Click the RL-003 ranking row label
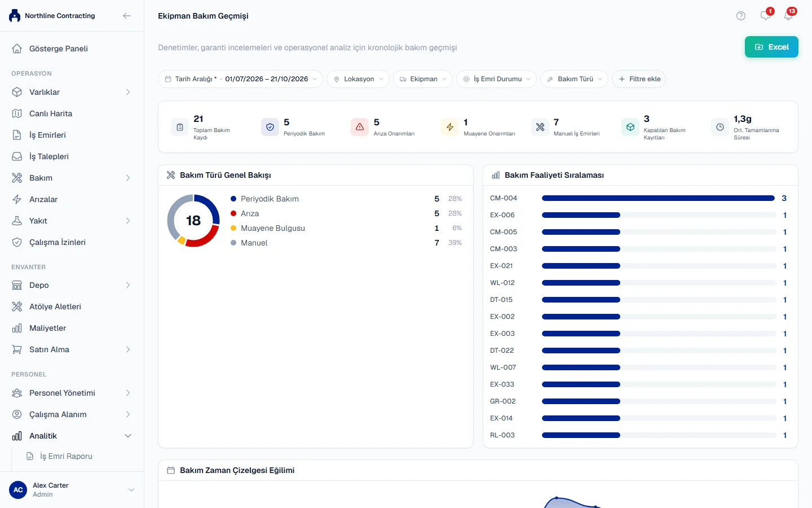The height and width of the screenshot is (508, 812). pyautogui.click(x=502, y=435)
